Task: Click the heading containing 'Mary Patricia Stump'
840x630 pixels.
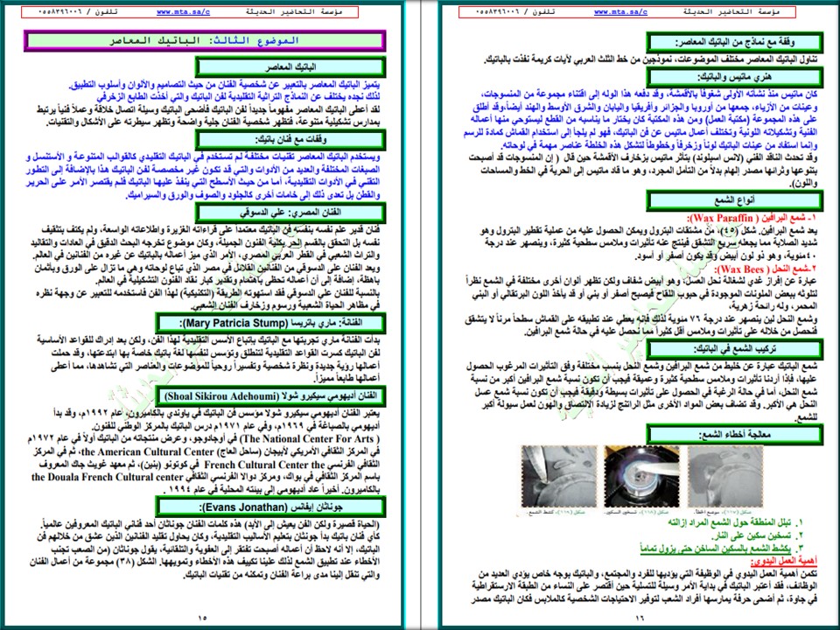Action: pos(270,323)
